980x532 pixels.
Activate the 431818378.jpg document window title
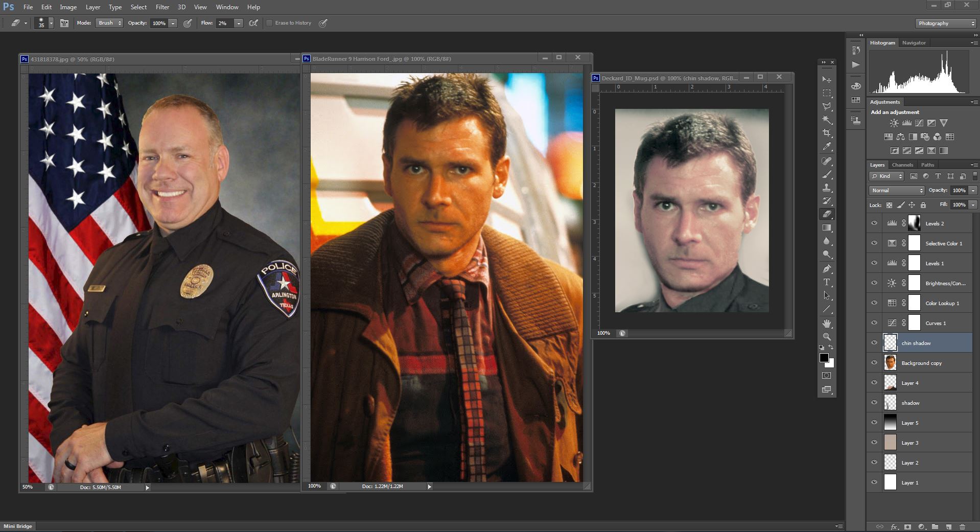(72, 59)
